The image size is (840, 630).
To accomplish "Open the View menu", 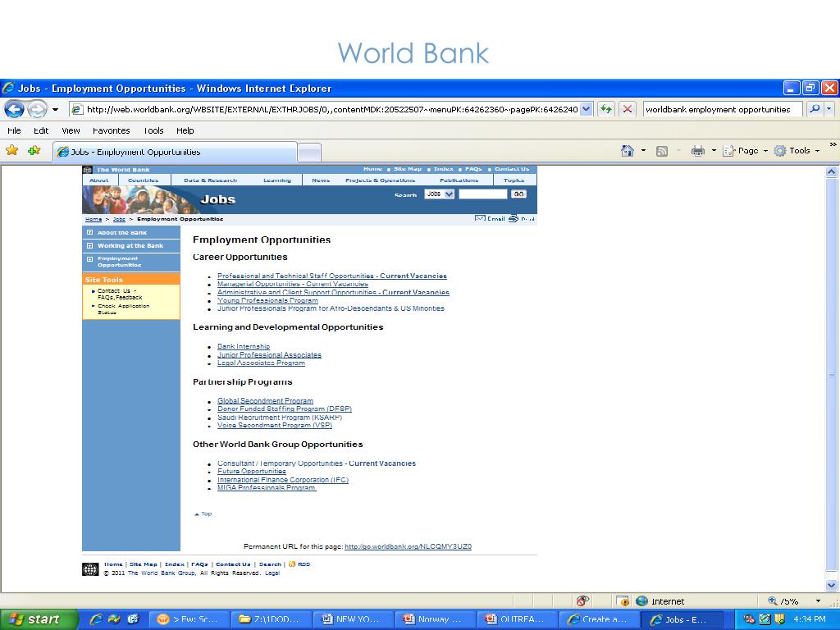I will [x=71, y=130].
